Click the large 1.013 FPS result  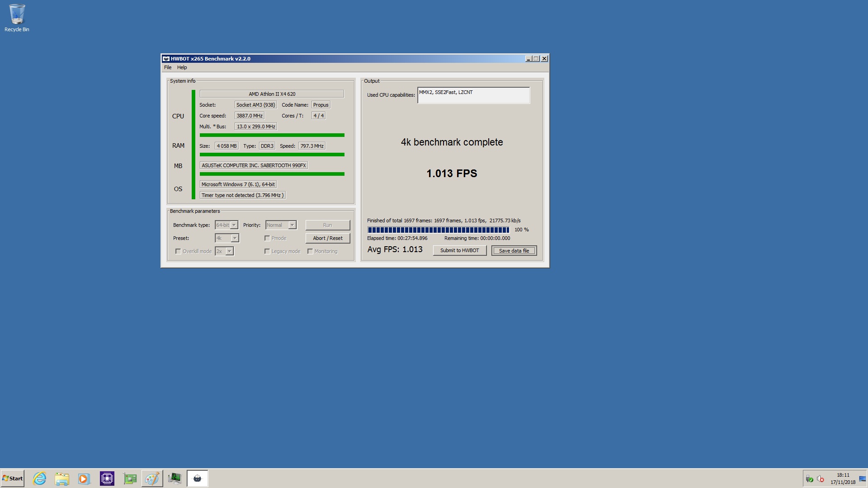452,174
